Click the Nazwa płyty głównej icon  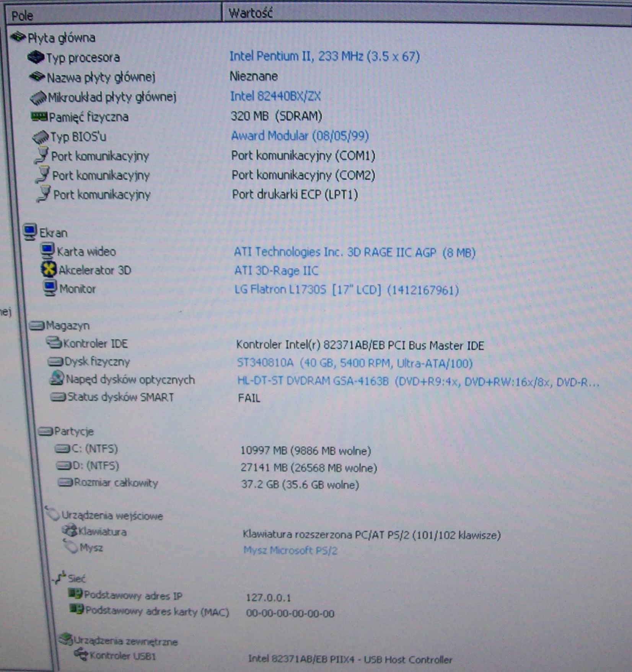tap(37, 77)
